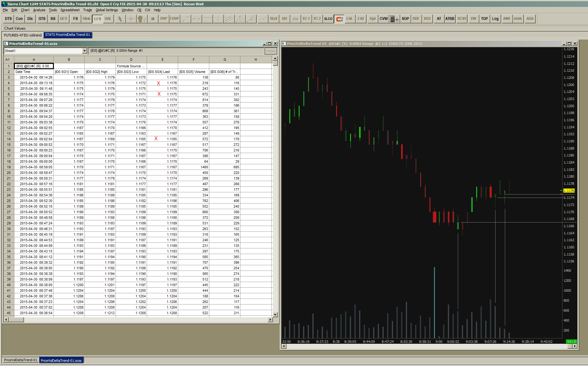Open the Tools menu
Image resolution: width=588 pixels, height=374 pixels.
coord(53,10)
